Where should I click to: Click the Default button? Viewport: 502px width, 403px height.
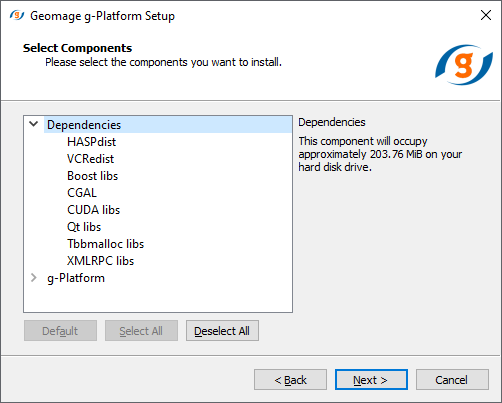pyautogui.click(x=60, y=331)
